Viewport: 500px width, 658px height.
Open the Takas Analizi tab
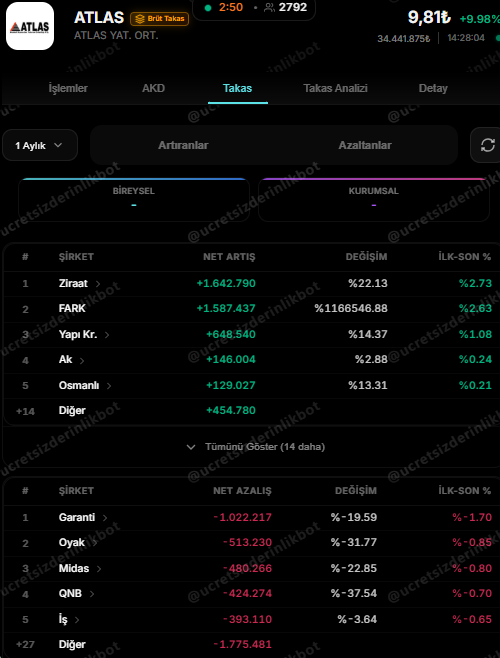pos(335,88)
